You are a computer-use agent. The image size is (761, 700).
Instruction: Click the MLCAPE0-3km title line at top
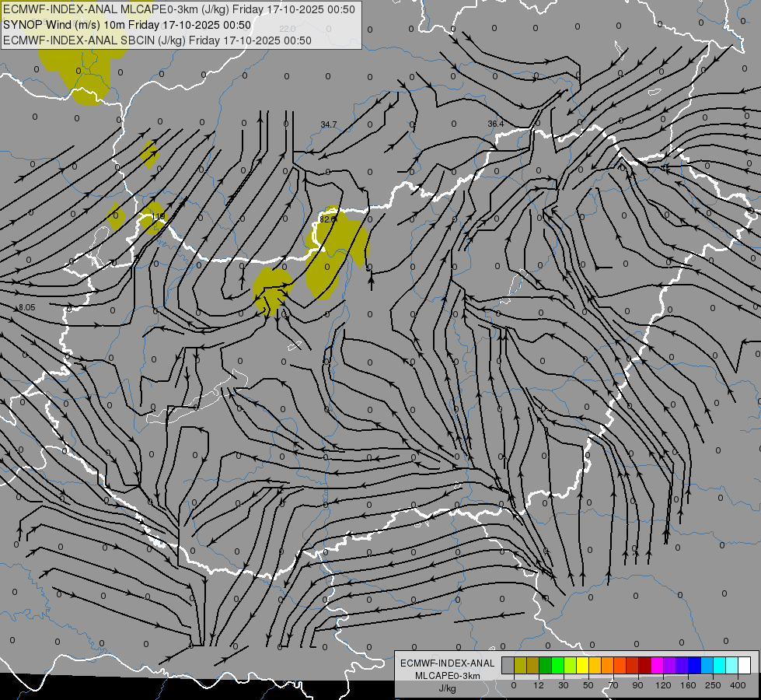pos(179,9)
